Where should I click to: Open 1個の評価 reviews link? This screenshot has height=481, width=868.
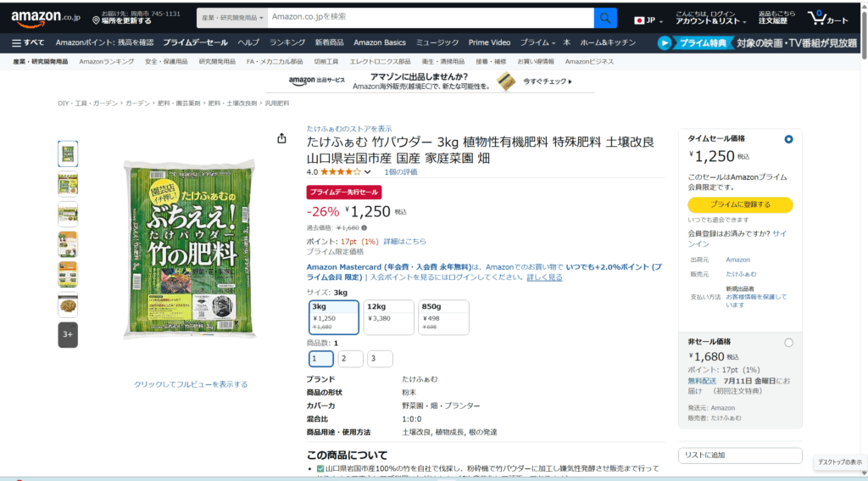401,171
